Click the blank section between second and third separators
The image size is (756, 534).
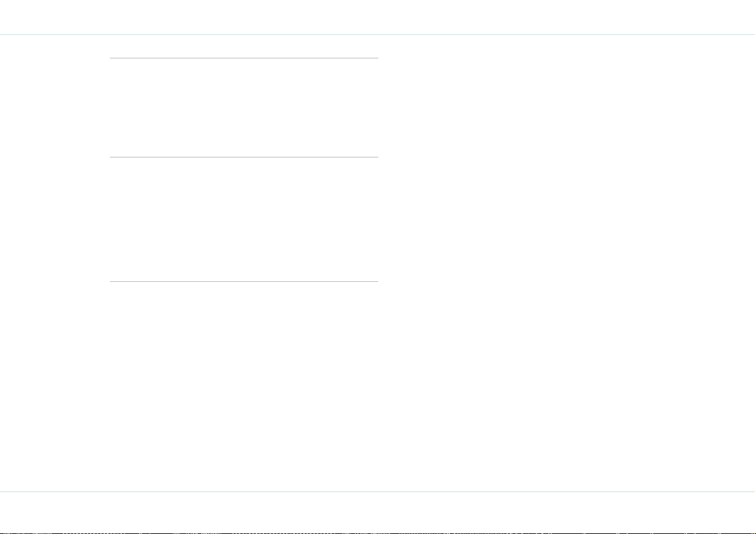(244, 219)
